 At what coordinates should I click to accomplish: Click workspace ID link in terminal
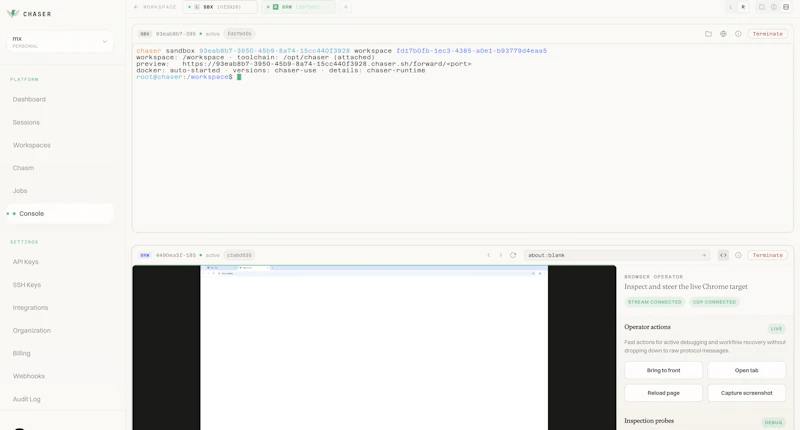(471, 50)
